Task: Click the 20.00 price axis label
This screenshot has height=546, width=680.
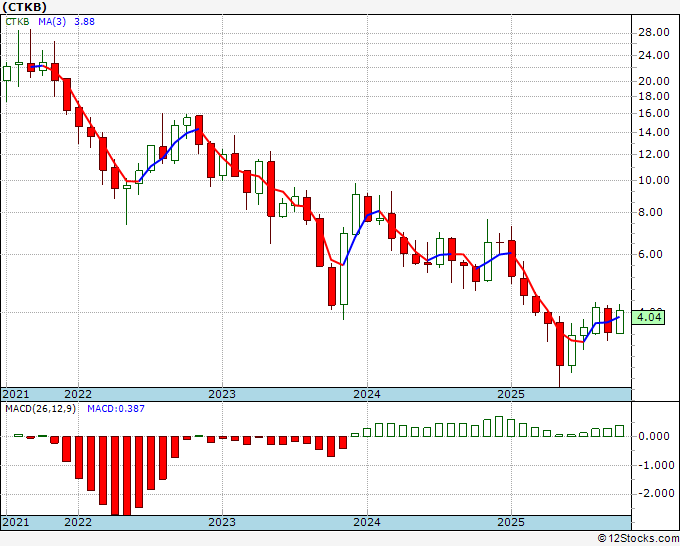Action: pyautogui.click(x=654, y=81)
